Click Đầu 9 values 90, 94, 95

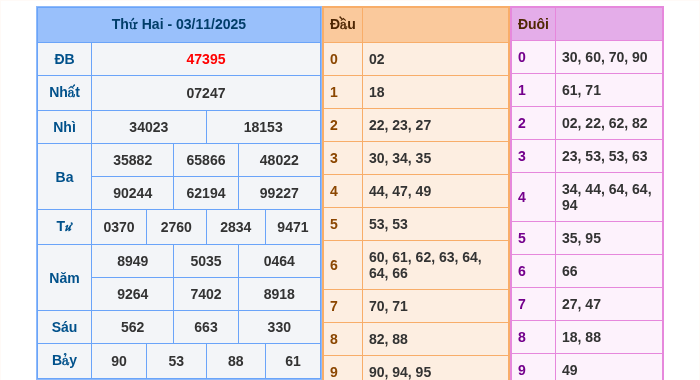click(400, 373)
